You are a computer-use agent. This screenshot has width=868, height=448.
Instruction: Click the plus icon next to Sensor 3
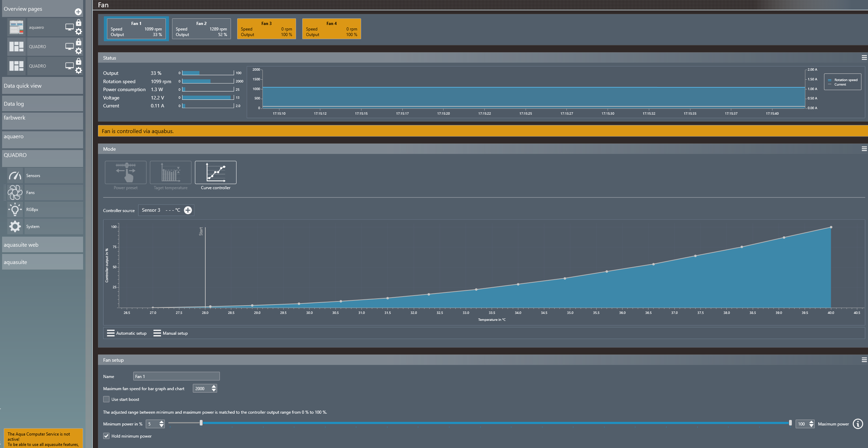coord(188,210)
